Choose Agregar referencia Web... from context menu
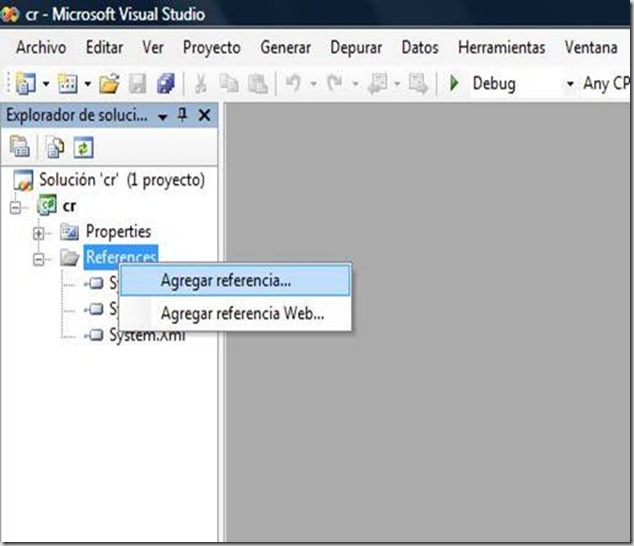Image resolution: width=634 pixels, height=546 pixels. (x=235, y=313)
